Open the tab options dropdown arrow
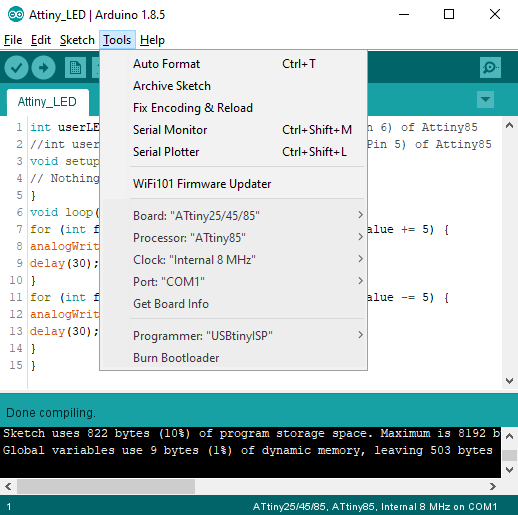 485,99
